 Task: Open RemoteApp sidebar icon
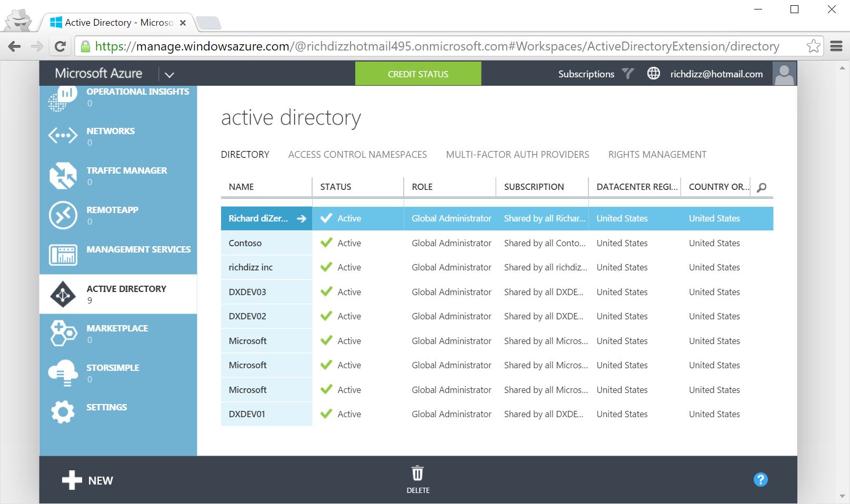pyautogui.click(x=63, y=215)
